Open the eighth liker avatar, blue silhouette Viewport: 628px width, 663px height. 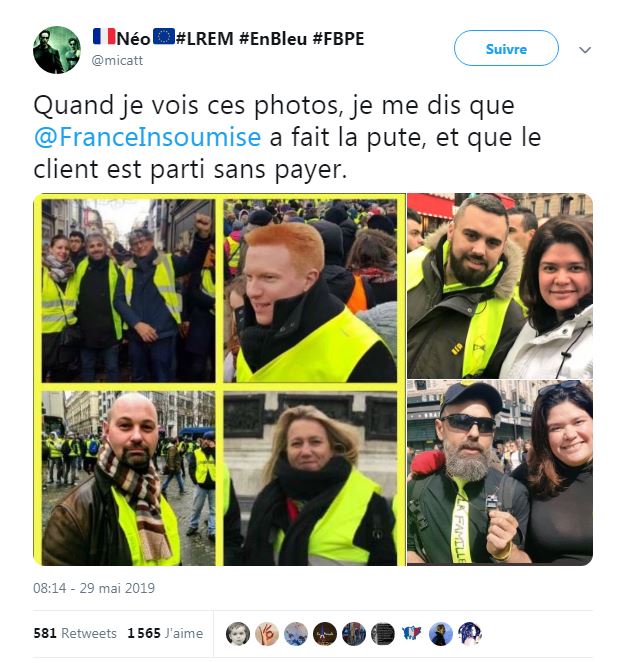coord(441,634)
